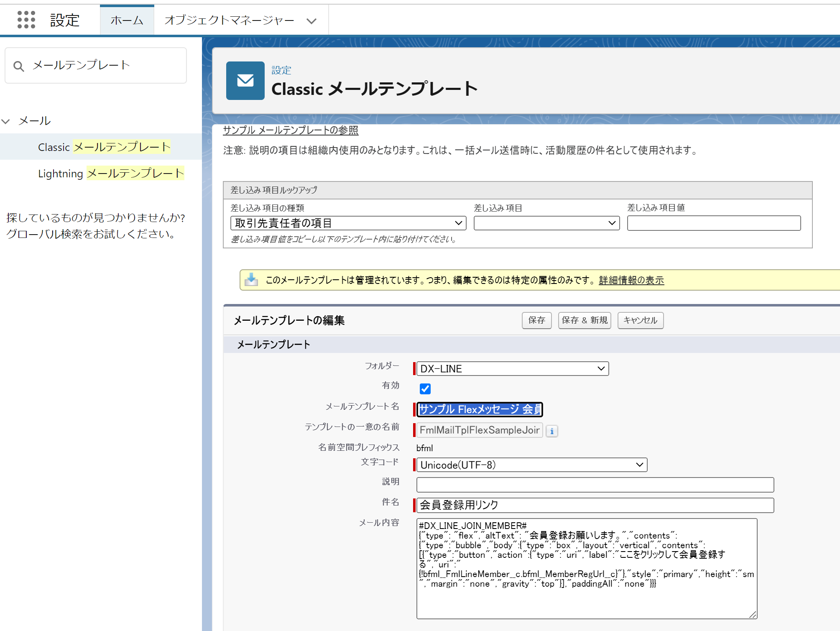Click the info icon beside unique name
The image size is (840, 631).
(552, 431)
